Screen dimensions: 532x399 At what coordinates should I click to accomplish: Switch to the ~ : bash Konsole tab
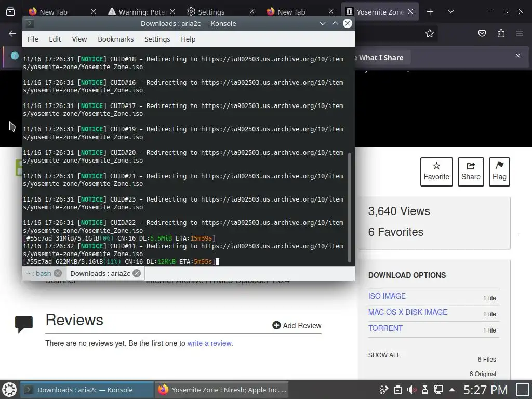tap(38, 273)
